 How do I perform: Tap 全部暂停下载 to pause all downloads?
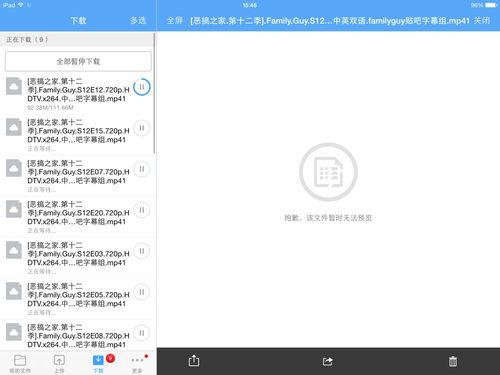point(78,61)
